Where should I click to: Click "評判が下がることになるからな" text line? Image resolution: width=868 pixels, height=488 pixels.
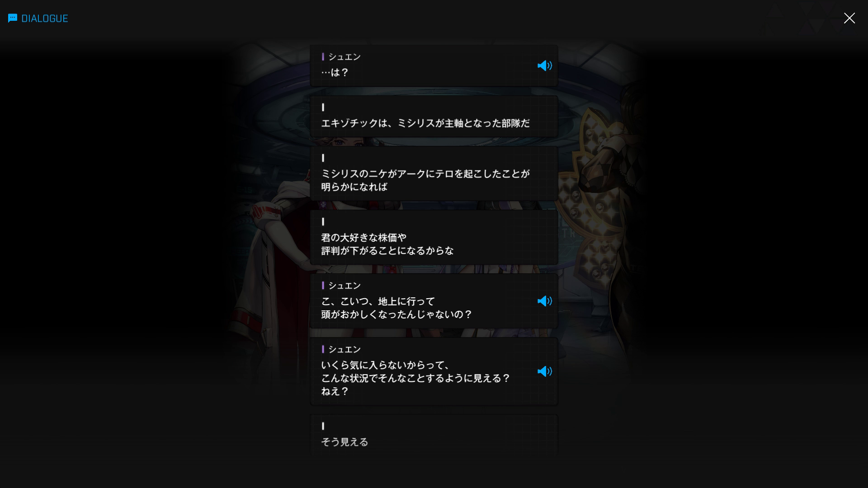coord(387,251)
